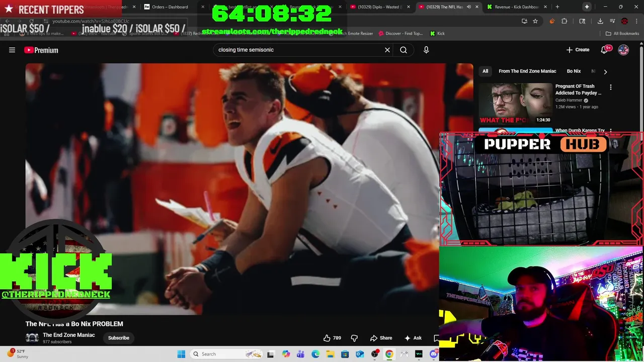The height and width of the screenshot is (362, 644).
Task: Click the video player to pause
Action: point(249,189)
